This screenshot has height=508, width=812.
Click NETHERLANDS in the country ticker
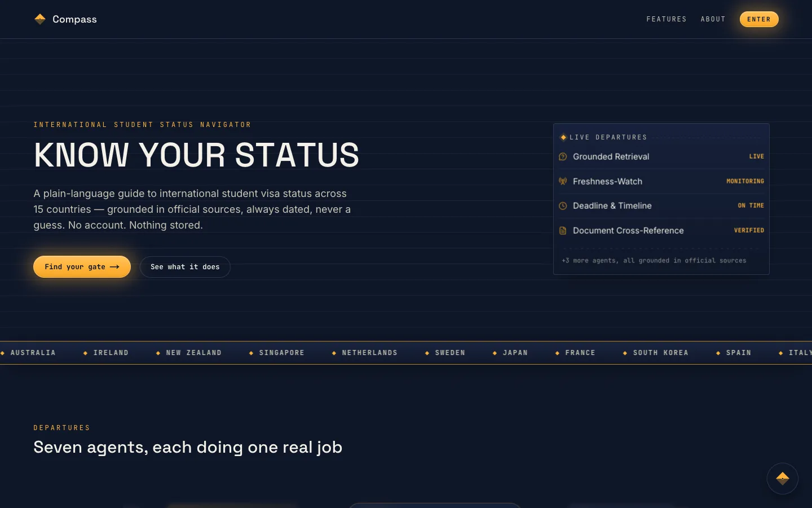tap(369, 353)
